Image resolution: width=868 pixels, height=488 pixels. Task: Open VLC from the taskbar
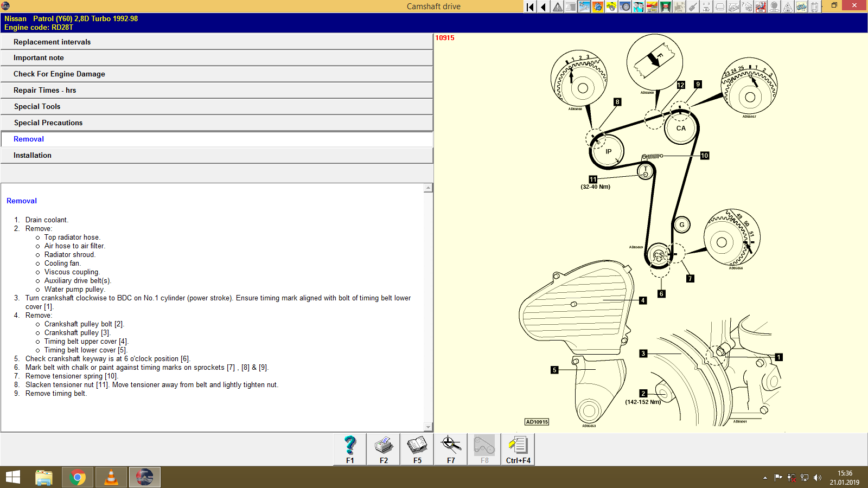(111, 477)
